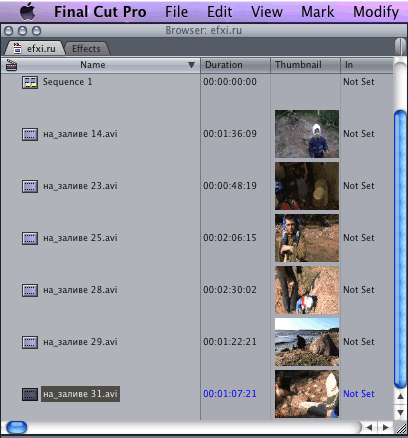Click the horizontal scroll right arrow

click(386, 428)
